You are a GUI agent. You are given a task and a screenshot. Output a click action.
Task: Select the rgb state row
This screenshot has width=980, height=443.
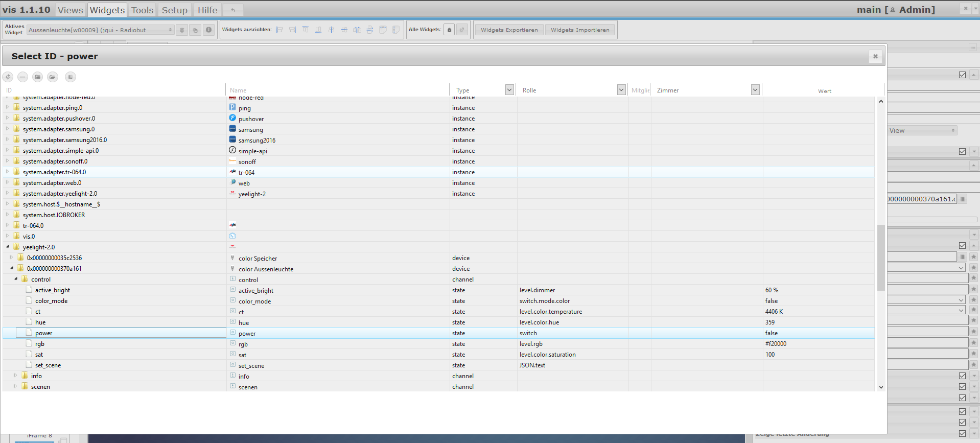pos(439,343)
